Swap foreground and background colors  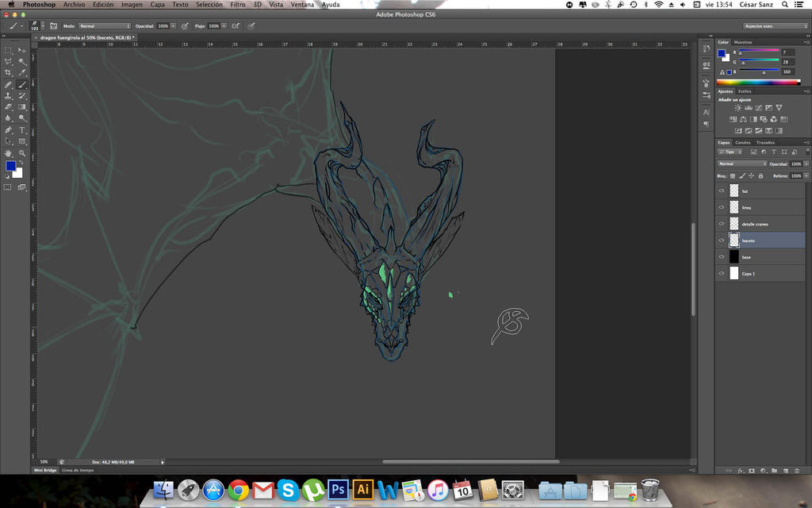click(x=21, y=164)
